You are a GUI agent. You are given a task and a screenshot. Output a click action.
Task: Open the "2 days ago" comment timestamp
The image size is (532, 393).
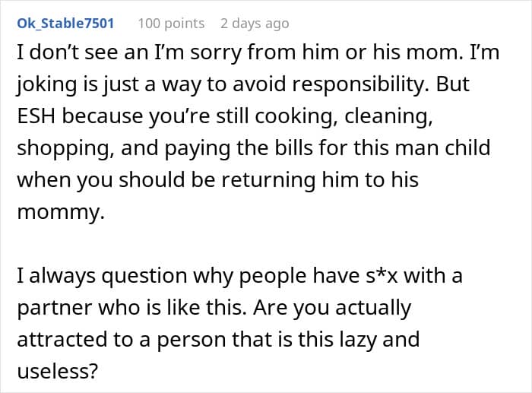point(255,24)
